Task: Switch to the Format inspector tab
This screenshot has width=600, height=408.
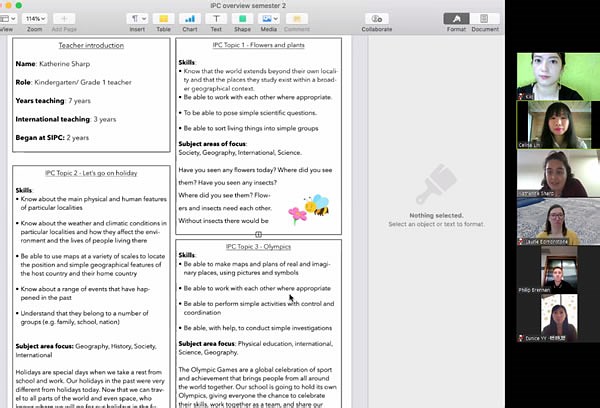Action: 457,18
